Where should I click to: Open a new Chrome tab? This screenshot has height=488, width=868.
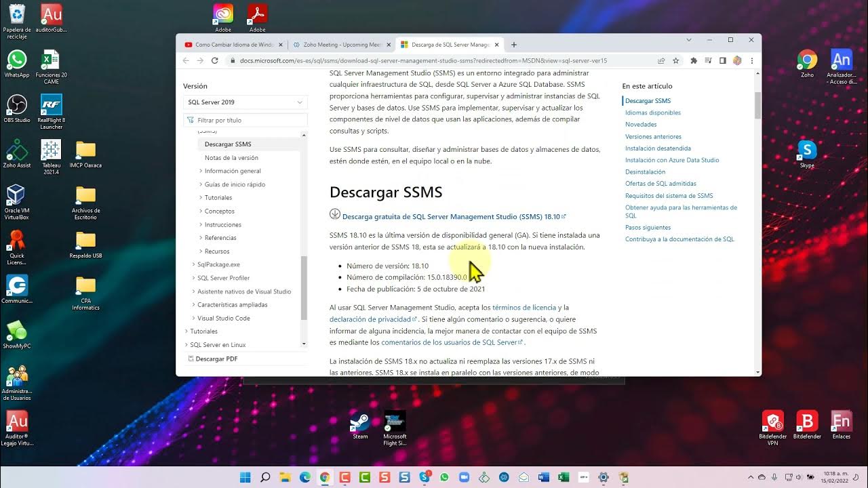pyautogui.click(x=514, y=45)
